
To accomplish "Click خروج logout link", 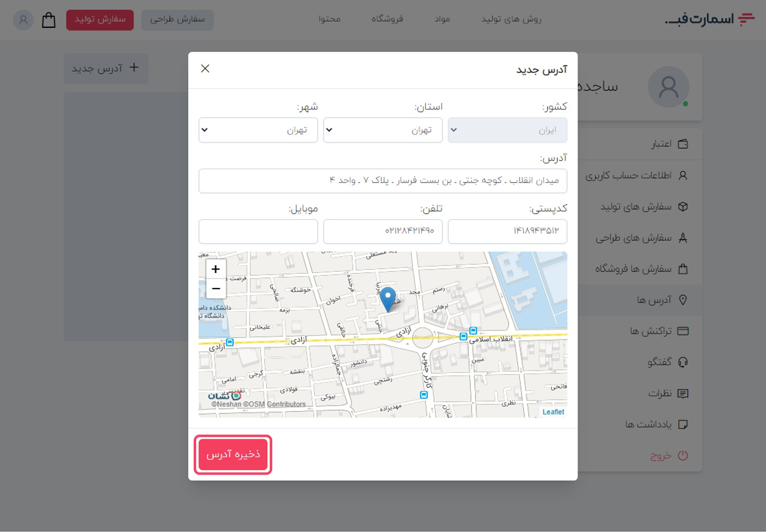I will [660, 456].
